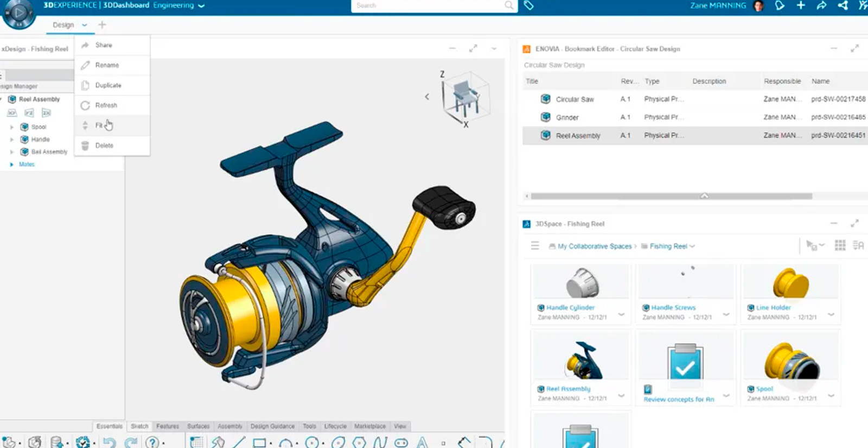Click the tag icon beside search
Image resolution: width=868 pixels, height=448 pixels.
pyautogui.click(x=528, y=5)
